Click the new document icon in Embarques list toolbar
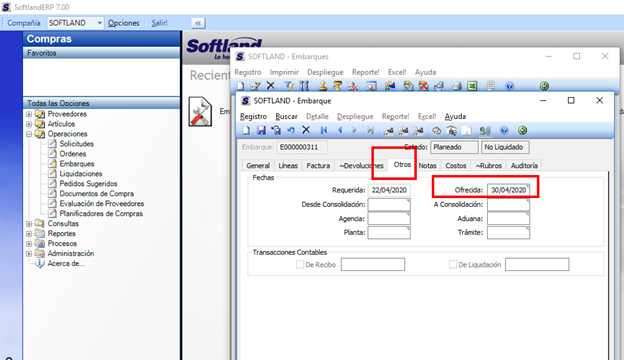Image resolution: width=624 pixels, height=360 pixels. pyautogui.click(x=240, y=86)
